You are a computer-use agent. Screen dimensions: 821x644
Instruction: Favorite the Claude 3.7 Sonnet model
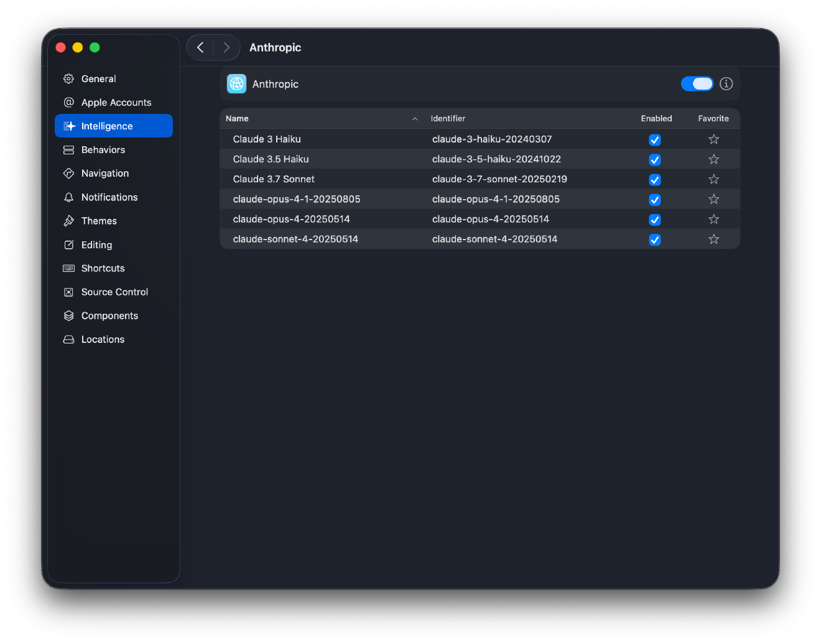coord(713,179)
